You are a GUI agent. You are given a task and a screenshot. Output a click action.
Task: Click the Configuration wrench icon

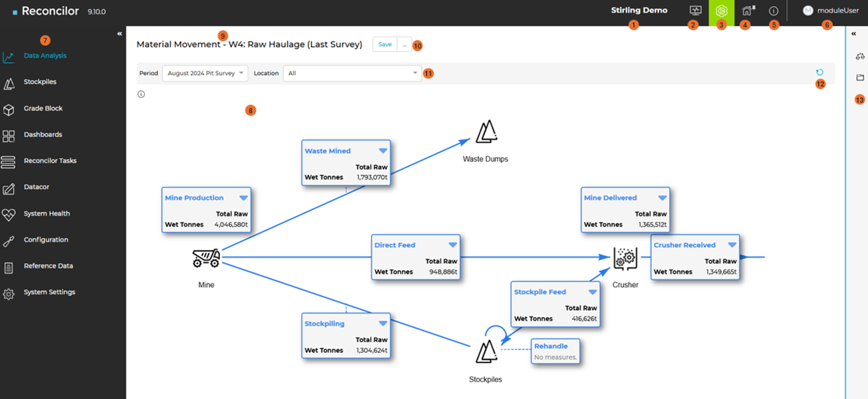[x=8, y=241]
